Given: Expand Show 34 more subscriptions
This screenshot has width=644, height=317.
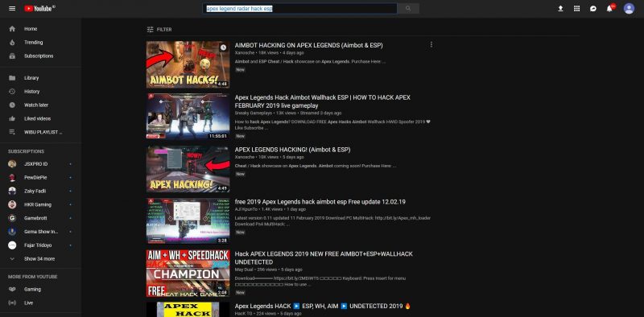Looking at the screenshot, I should pos(41,259).
